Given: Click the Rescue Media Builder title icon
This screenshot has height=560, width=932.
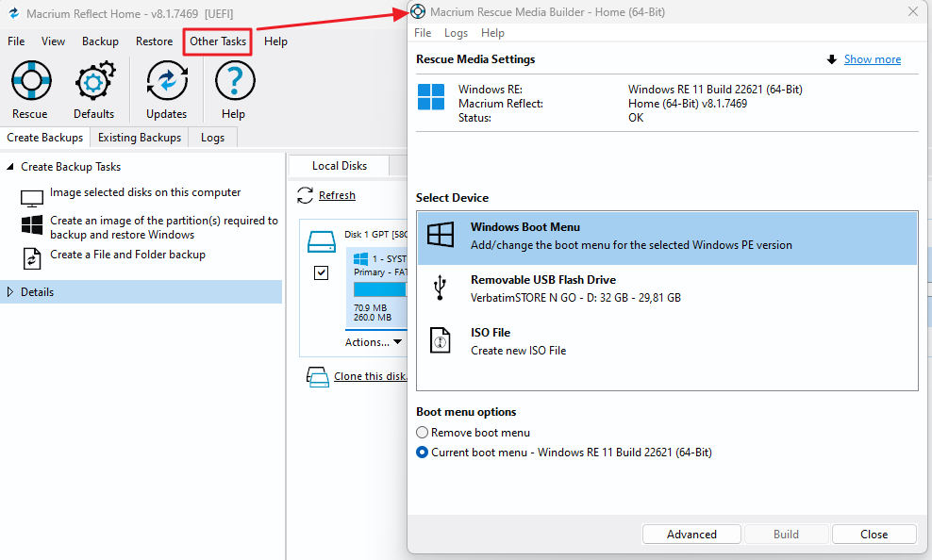Looking at the screenshot, I should [419, 11].
